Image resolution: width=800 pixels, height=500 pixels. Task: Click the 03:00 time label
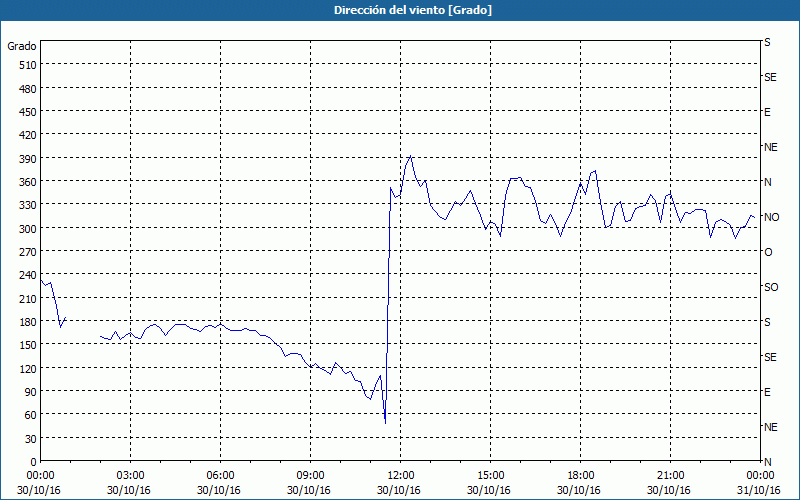click(x=131, y=476)
